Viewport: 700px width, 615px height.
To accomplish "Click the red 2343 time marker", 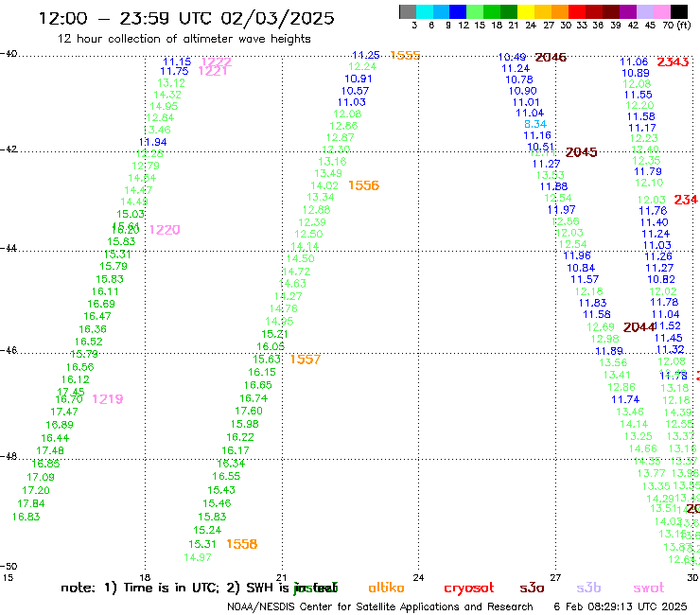I will 673,62.
